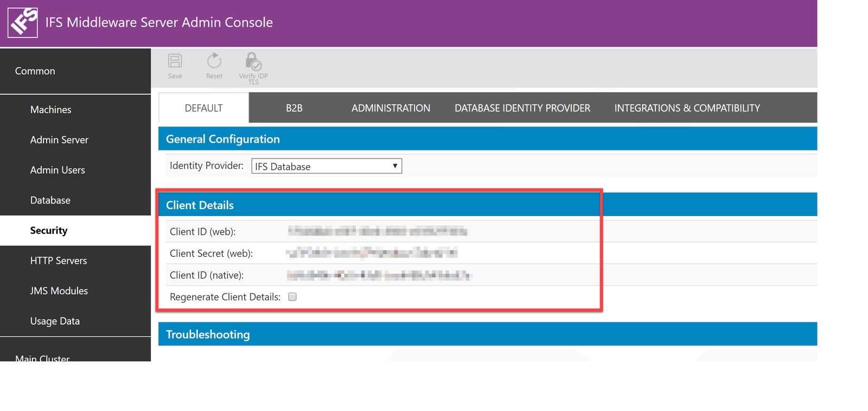Click the Client Secret (web) value
Viewport: 868px width, 411px height.
(x=372, y=253)
